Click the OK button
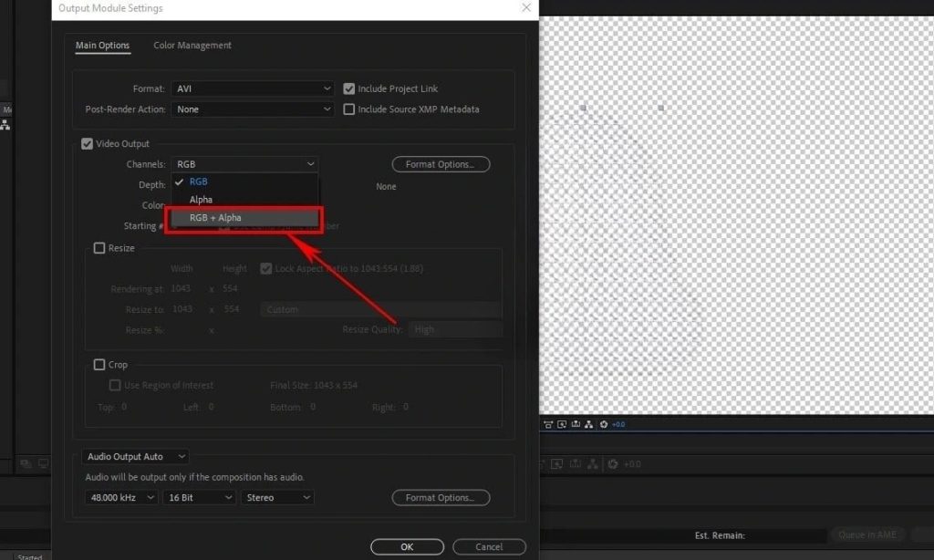 (407, 546)
